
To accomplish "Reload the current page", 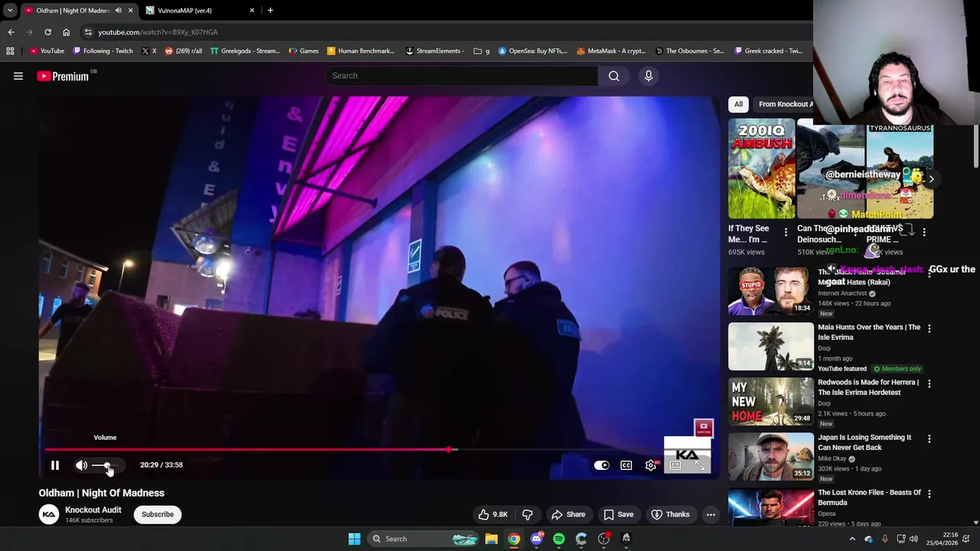I will 47,32.
